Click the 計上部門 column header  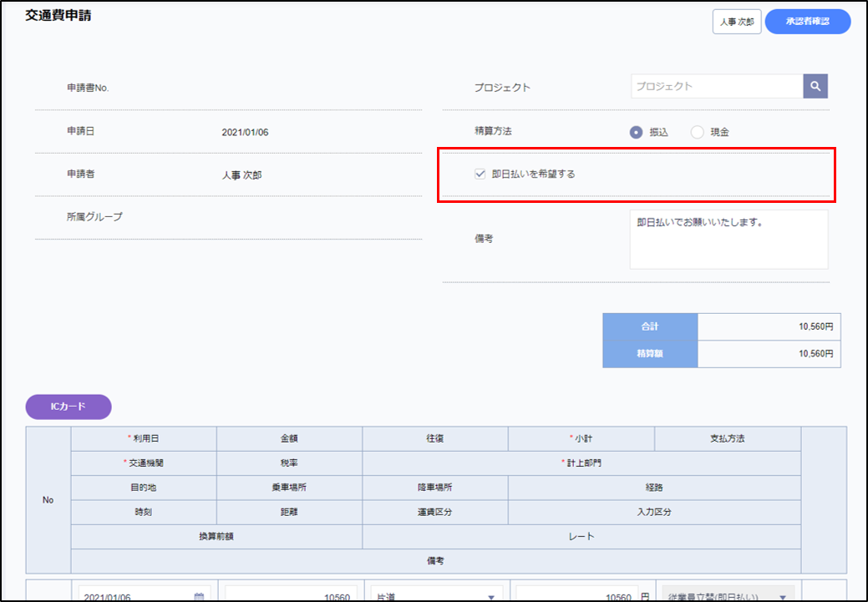(x=581, y=463)
